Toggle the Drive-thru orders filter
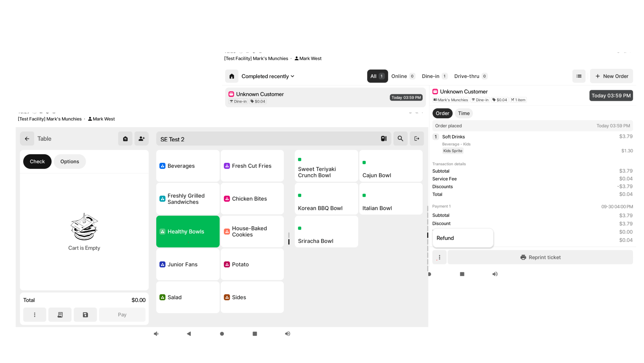644x363 pixels. click(470, 76)
